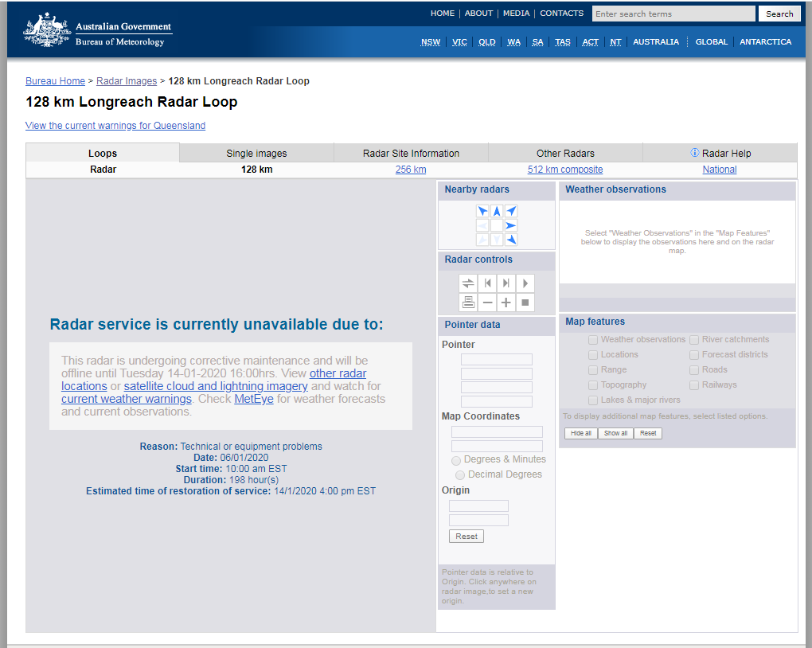Open Other Radars tab
This screenshot has width=812, height=648.
point(565,153)
